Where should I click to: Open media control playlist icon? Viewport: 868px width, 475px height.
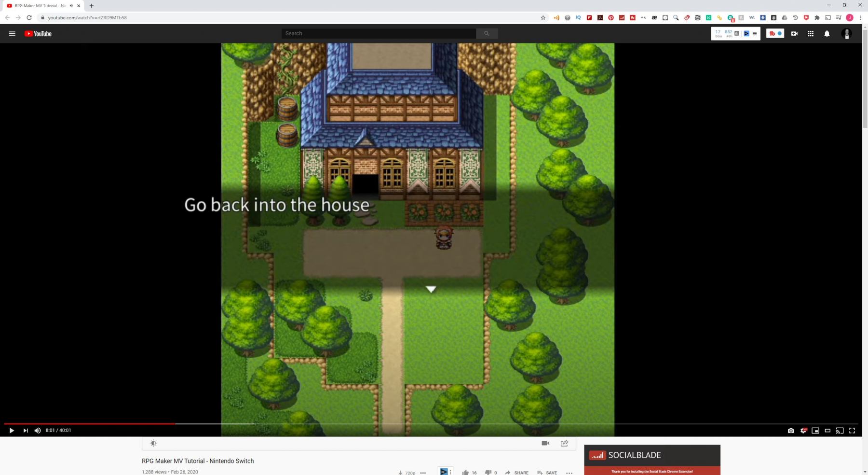coord(839,18)
